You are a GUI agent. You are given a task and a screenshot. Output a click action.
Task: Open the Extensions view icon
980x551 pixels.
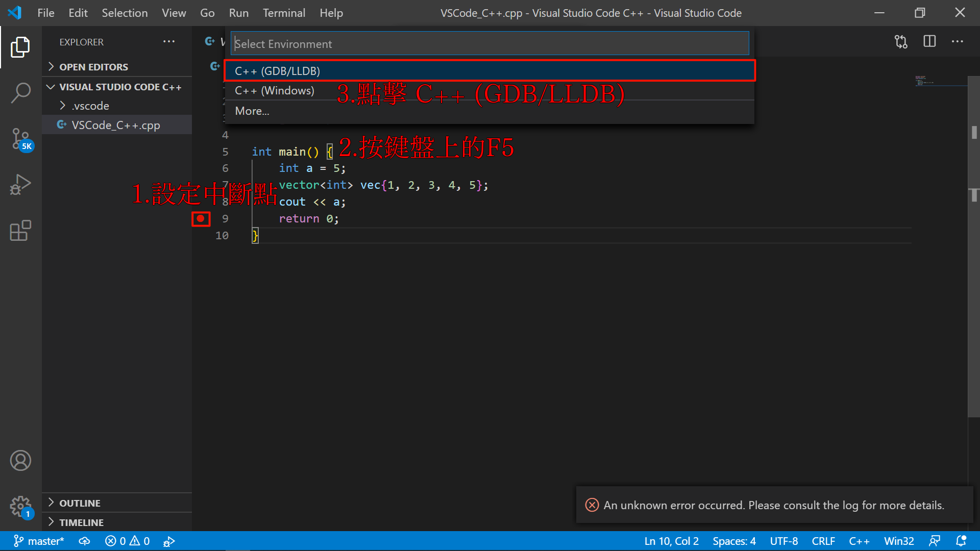pos(20,231)
